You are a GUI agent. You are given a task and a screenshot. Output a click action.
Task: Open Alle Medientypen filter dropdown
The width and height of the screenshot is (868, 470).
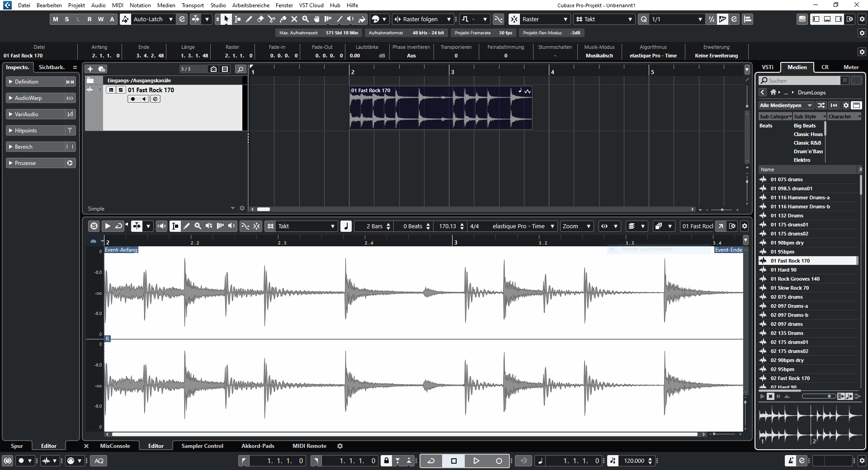786,105
